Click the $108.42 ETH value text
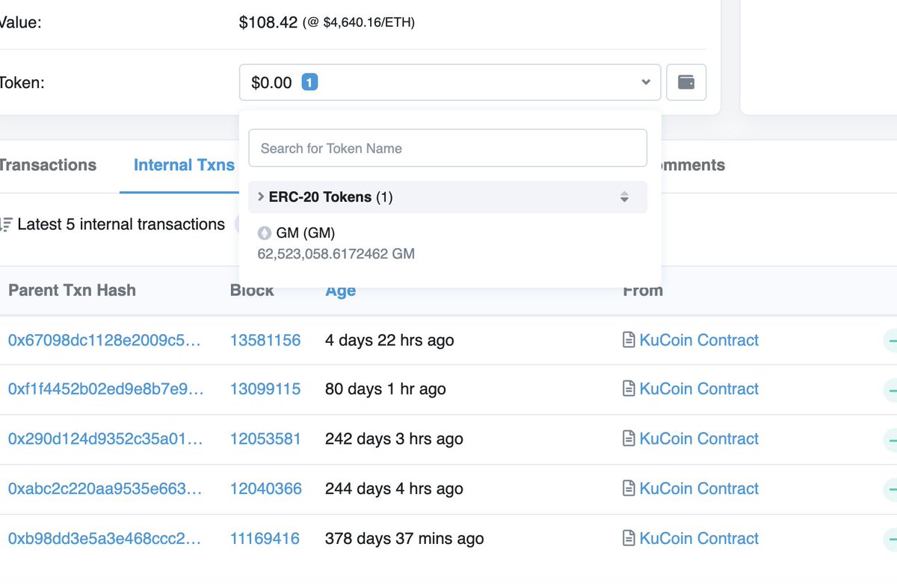 pyautogui.click(x=268, y=22)
